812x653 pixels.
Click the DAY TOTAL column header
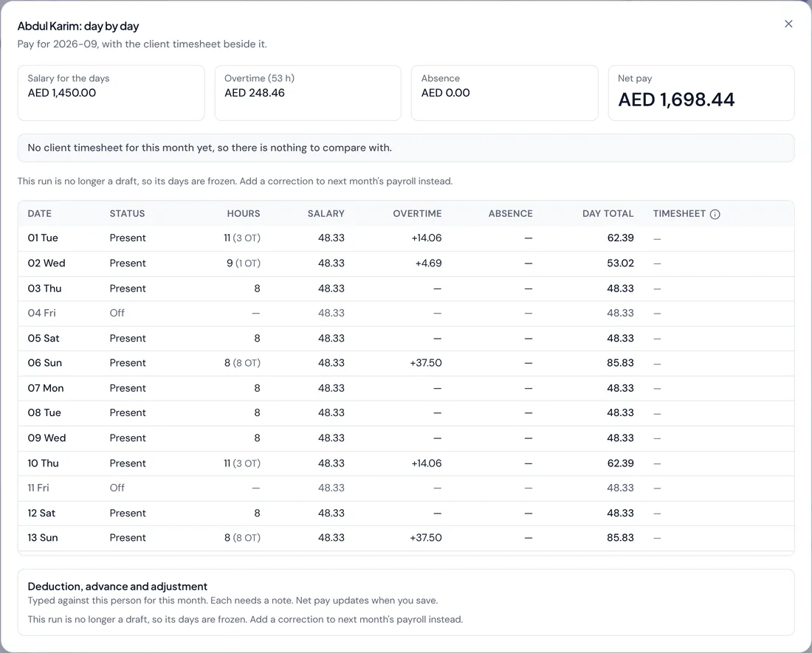point(608,214)
